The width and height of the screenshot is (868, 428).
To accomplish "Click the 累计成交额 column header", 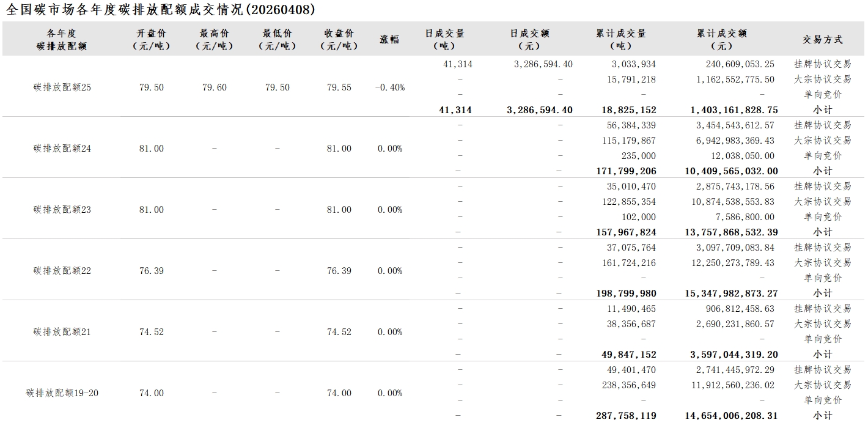I will click(x=721, y=39).
